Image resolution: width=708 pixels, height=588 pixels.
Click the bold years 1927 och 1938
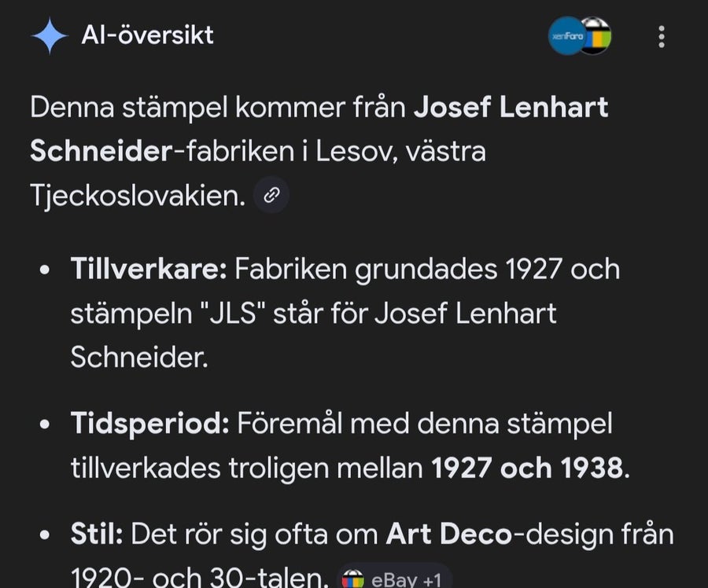527,468
